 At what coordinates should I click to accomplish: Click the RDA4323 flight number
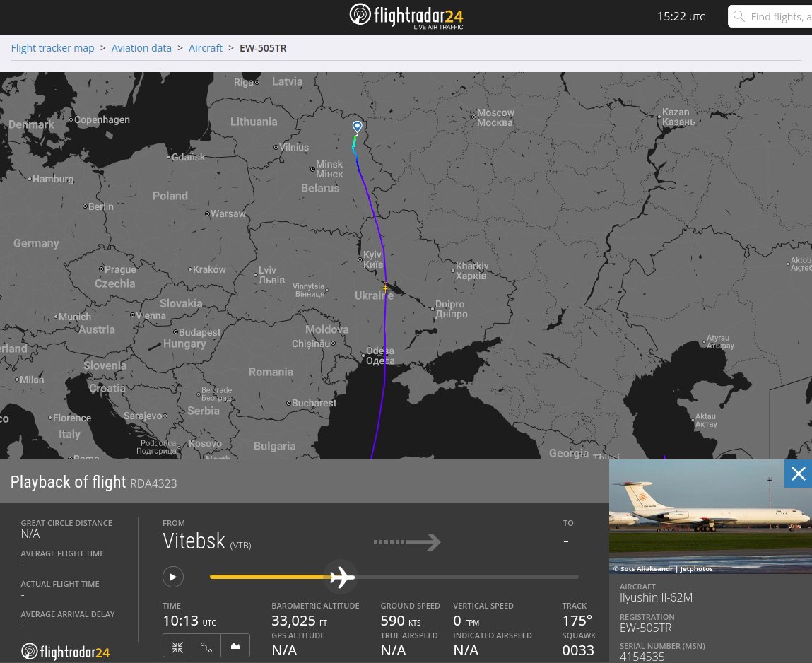pos(153,483)
